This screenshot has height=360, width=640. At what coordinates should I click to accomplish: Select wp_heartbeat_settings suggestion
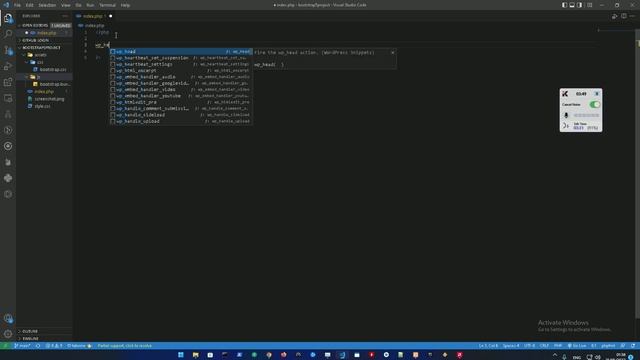point(181,64)
